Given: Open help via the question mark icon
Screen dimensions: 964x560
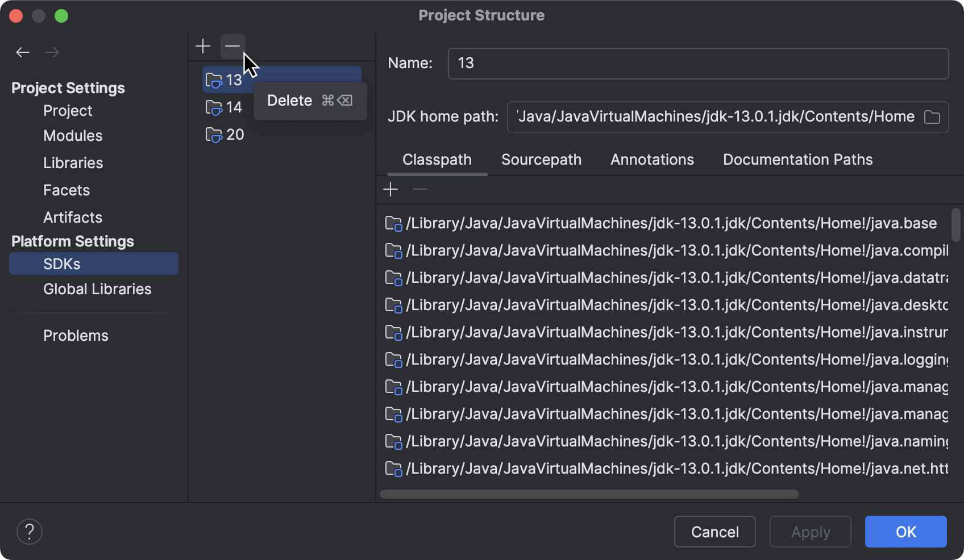Looking at the screenshot, I should click(x=30, y=532).
